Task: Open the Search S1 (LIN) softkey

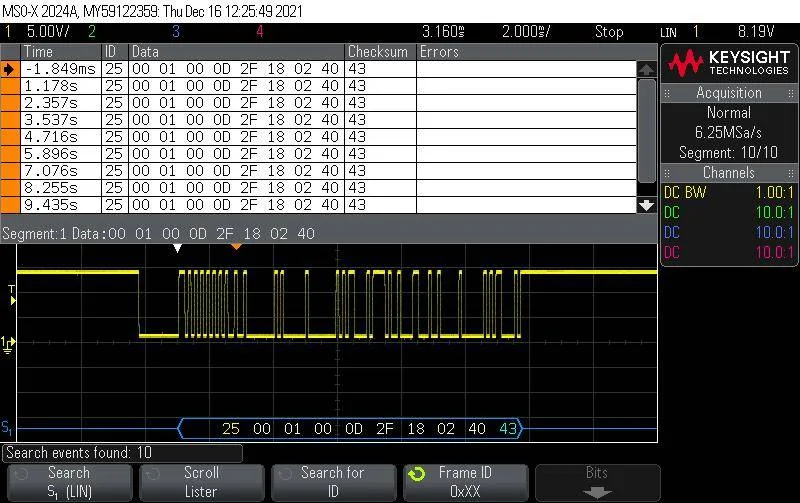Action: tap(69, 482)
